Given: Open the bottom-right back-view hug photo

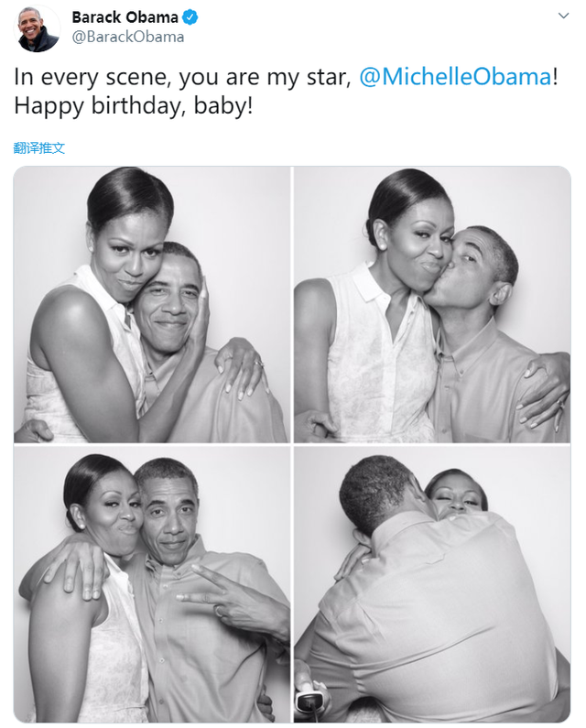Looking at the screenshot, I should [432, 584].
